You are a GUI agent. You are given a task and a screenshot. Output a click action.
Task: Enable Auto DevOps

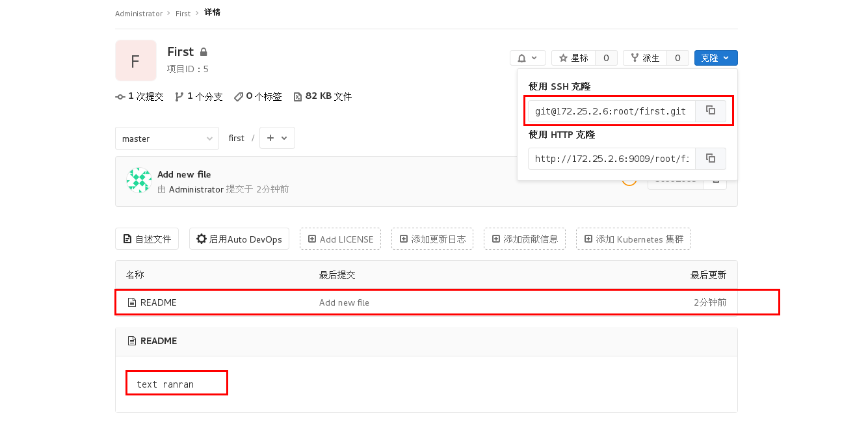239,239
